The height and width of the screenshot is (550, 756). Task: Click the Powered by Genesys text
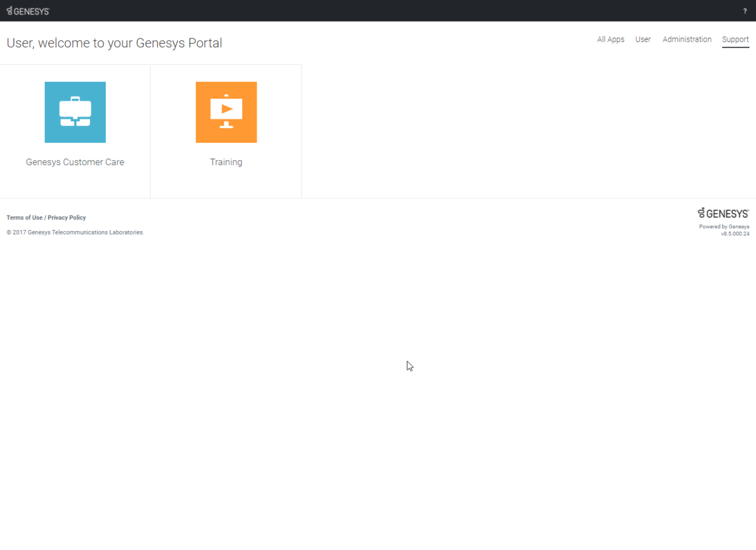point(724,227)
